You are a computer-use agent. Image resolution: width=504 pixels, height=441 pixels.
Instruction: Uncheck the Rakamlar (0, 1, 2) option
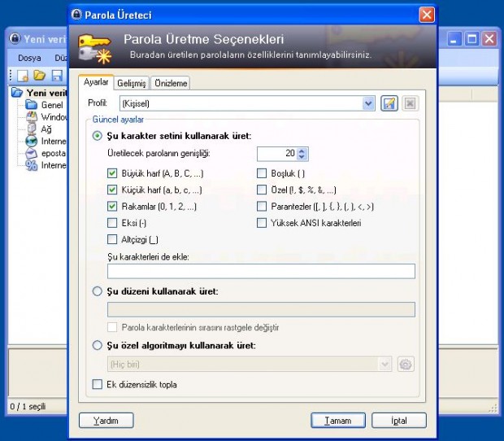112,206
